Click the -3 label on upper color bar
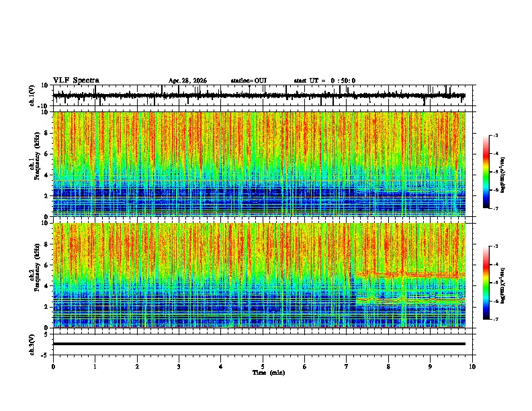The width and height of the screenshot is (532, 411). coord(495,135)
